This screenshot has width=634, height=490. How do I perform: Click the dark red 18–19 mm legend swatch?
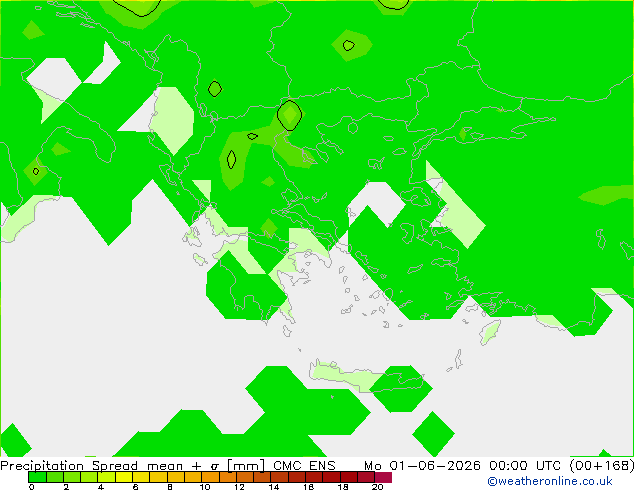[349, 477]
